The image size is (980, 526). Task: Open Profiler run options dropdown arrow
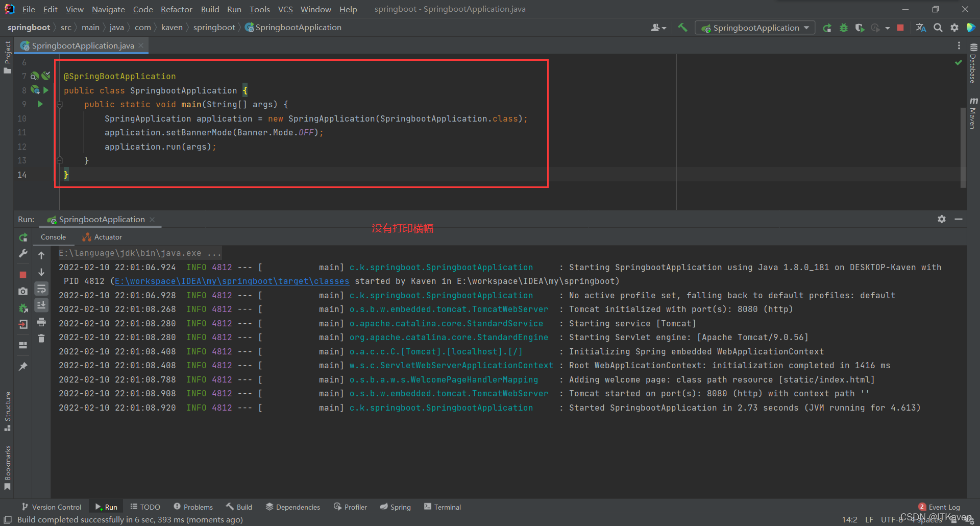tap(888, 28)
